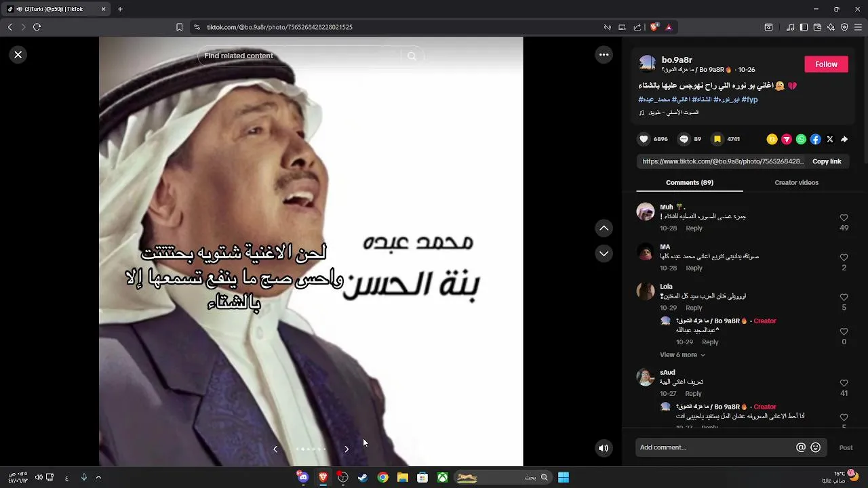This screenshot has height=488, width=868.
Task: Like the creator's reply under Lola's comment
Action: (844, 331)
